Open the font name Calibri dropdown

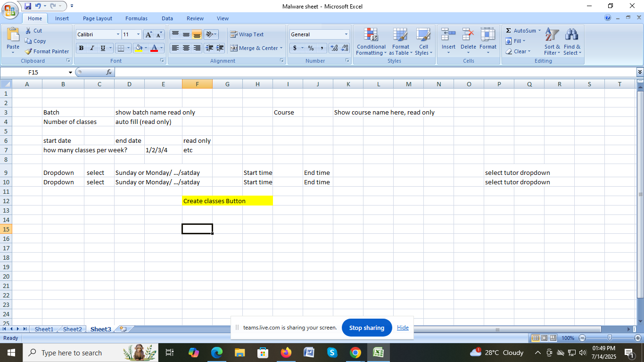(118, 34)
